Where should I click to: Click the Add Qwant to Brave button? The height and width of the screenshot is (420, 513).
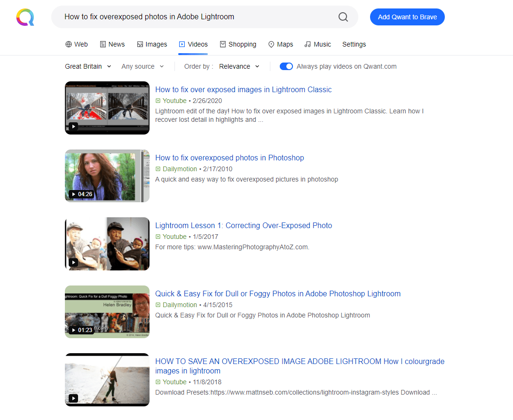pos(407,17)
